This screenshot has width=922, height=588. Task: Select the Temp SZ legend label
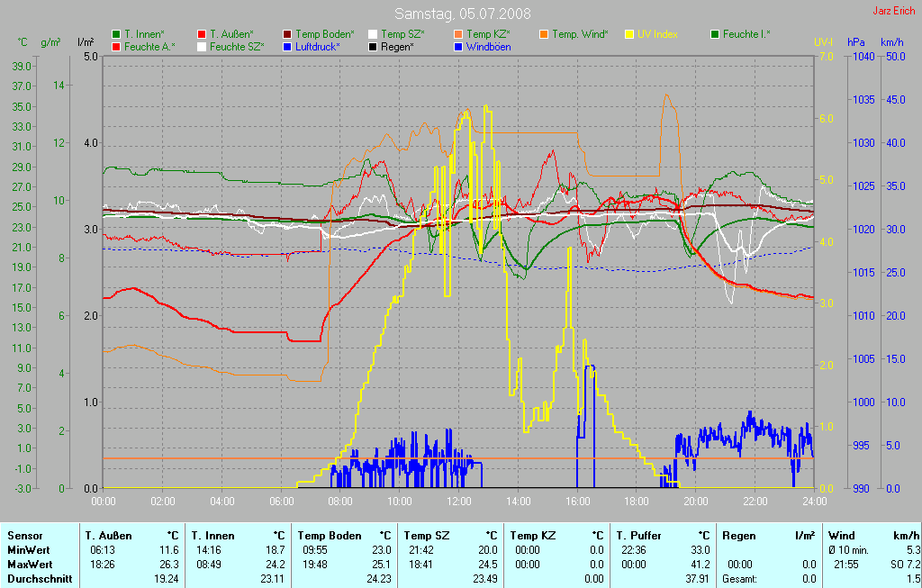coord(402,34)
